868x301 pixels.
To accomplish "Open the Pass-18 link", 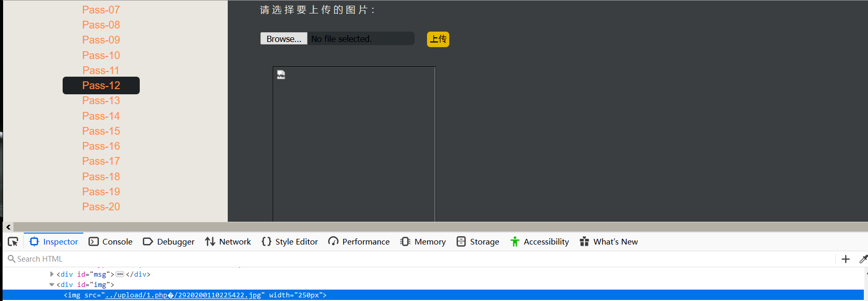I will point(101,177).
